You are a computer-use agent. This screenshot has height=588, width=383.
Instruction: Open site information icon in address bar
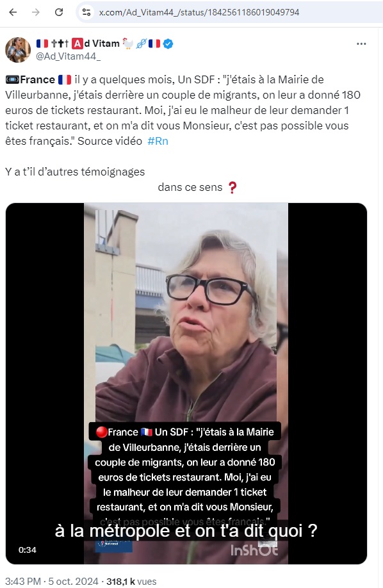click(86, 12)
